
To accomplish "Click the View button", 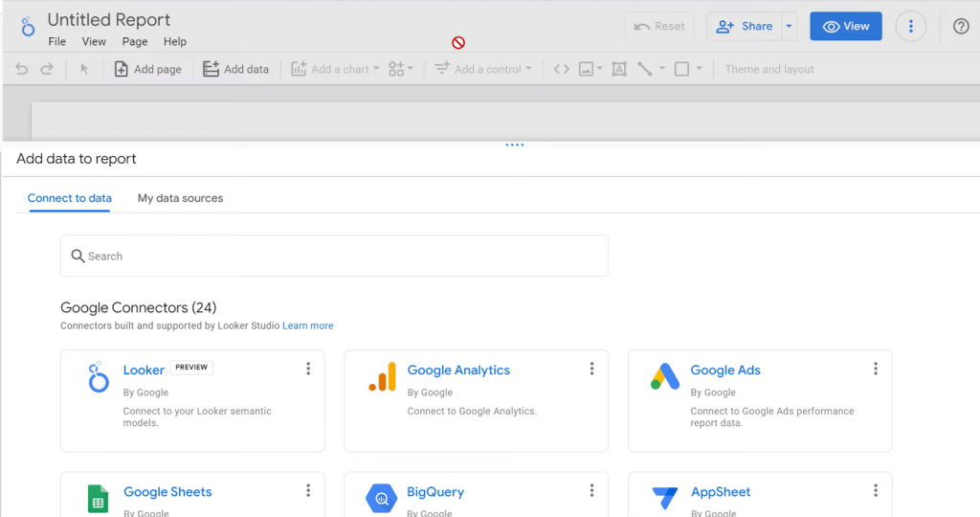I will 845,27.
